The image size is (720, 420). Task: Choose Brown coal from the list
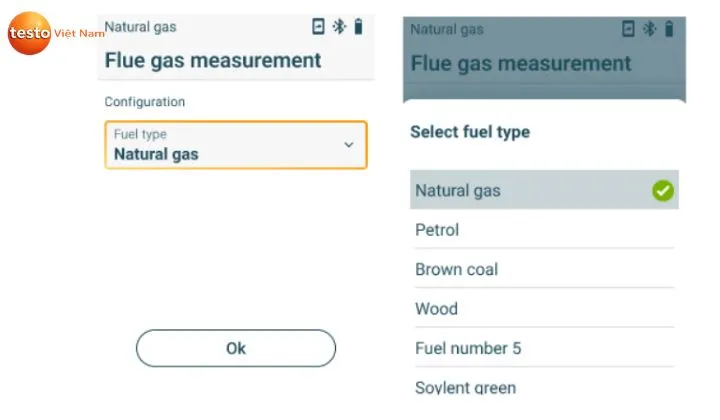click(456, 270)
